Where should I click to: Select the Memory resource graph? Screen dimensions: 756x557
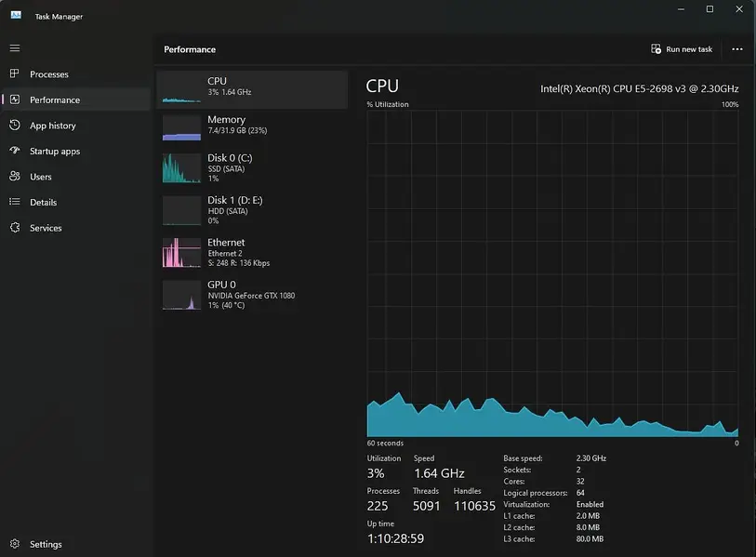tap(252, 127)
